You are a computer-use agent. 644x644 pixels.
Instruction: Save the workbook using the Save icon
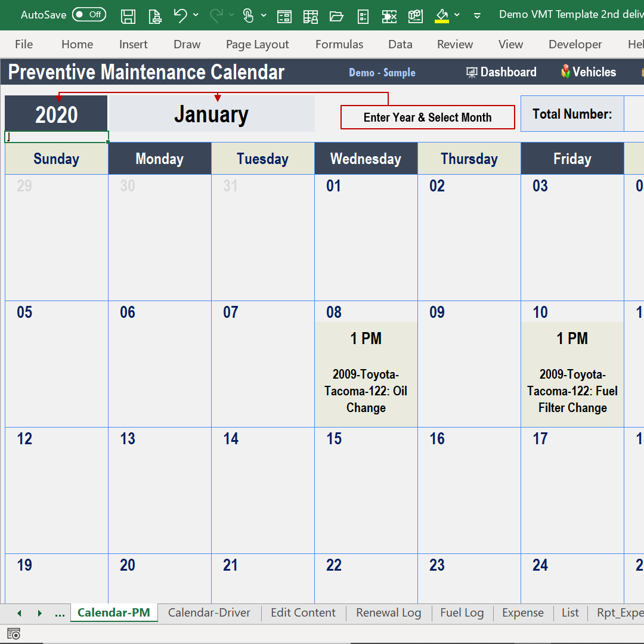128,16
